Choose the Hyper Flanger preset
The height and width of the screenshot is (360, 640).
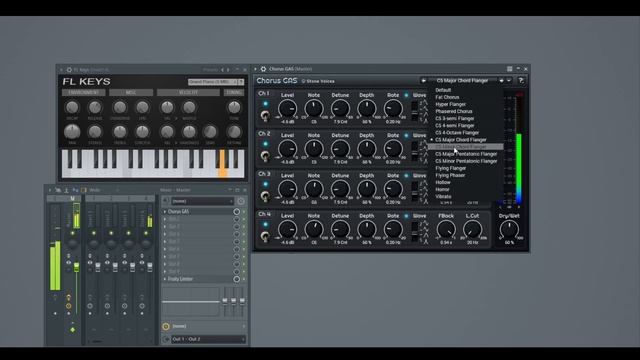pos(450,104)
